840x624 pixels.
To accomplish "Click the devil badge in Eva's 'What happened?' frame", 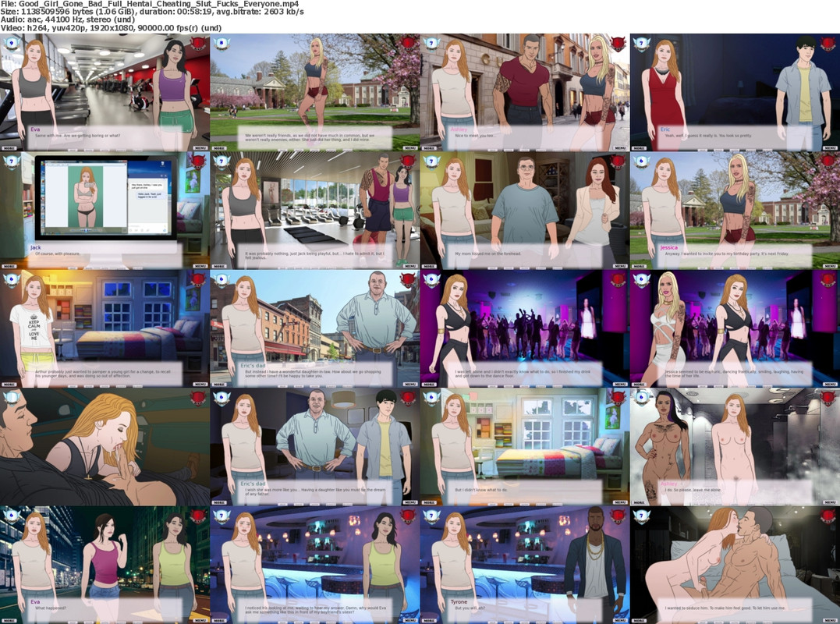I will tap(198, 516).
